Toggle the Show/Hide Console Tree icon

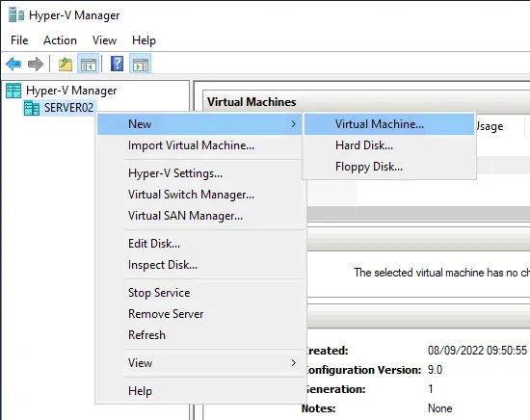pyautogui.click(x=89, y=65)
